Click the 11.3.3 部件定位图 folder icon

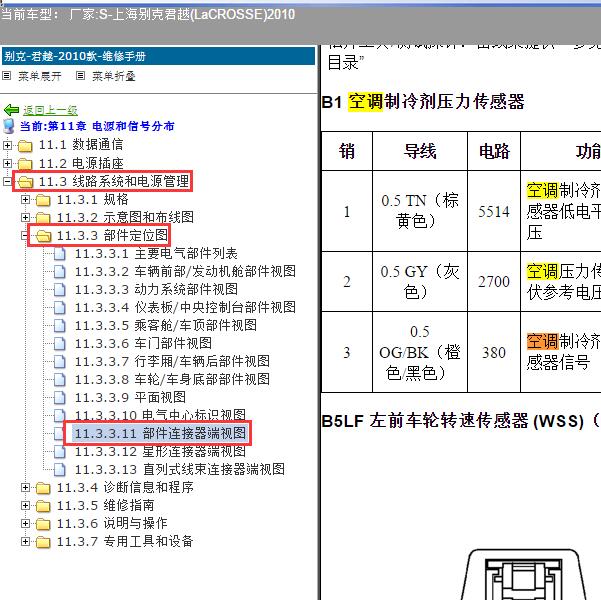click(x=43, y=236)
